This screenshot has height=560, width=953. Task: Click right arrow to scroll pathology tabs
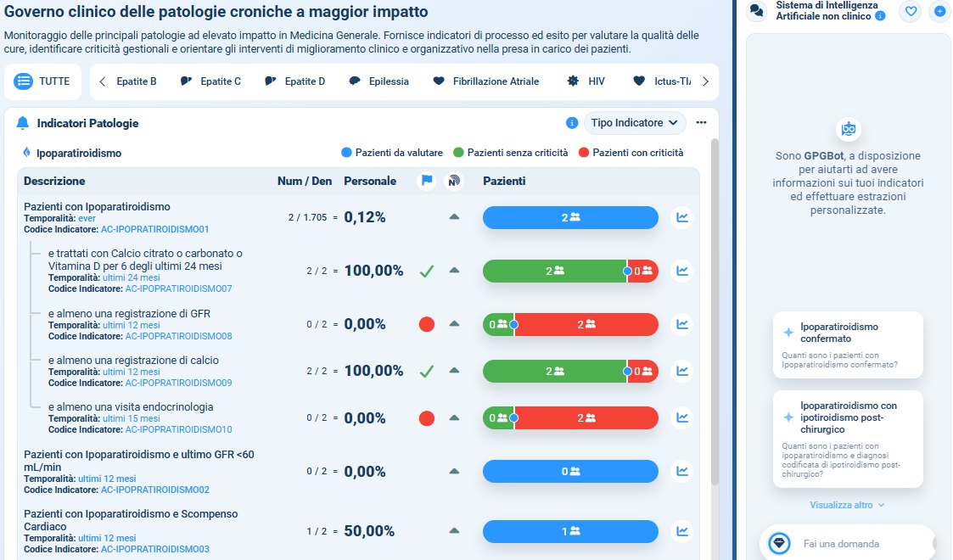click(705, 81)
